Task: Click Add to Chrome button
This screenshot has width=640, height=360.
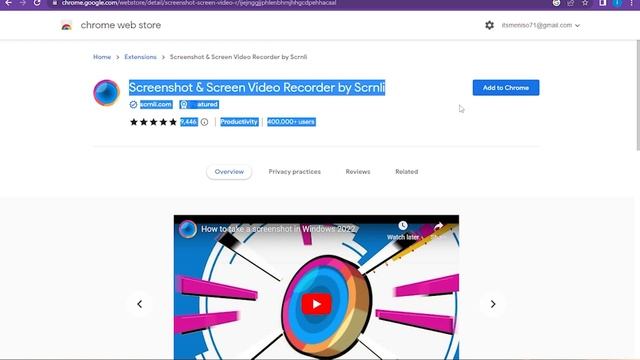Action: coord(506,88)
